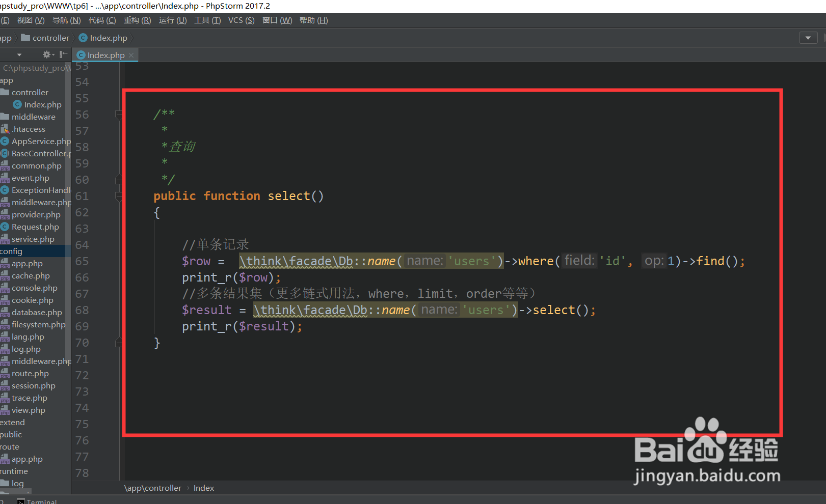This screenshot has width=826, height=504.
Task: Click the Index.php class icon in project tree
Action: [x=17, y=104]
